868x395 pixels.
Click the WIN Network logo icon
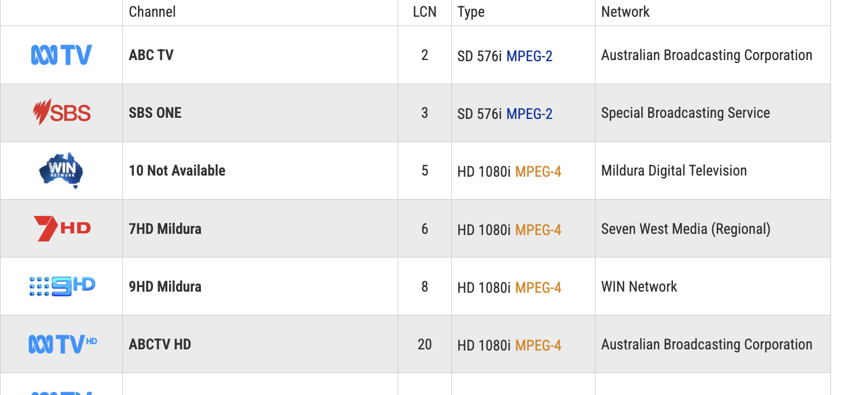(61, 170)
